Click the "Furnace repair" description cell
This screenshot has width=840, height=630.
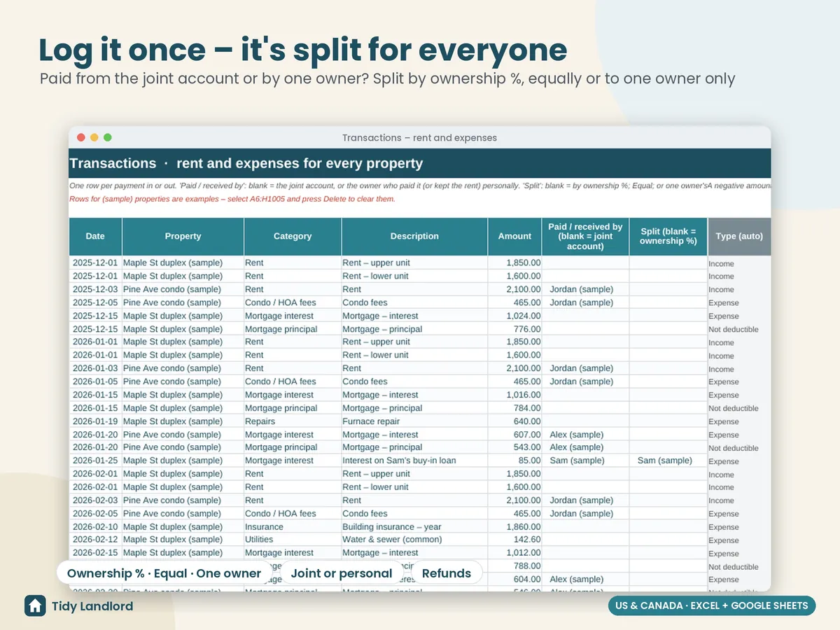pyautogui.click(x=414, y=421)
